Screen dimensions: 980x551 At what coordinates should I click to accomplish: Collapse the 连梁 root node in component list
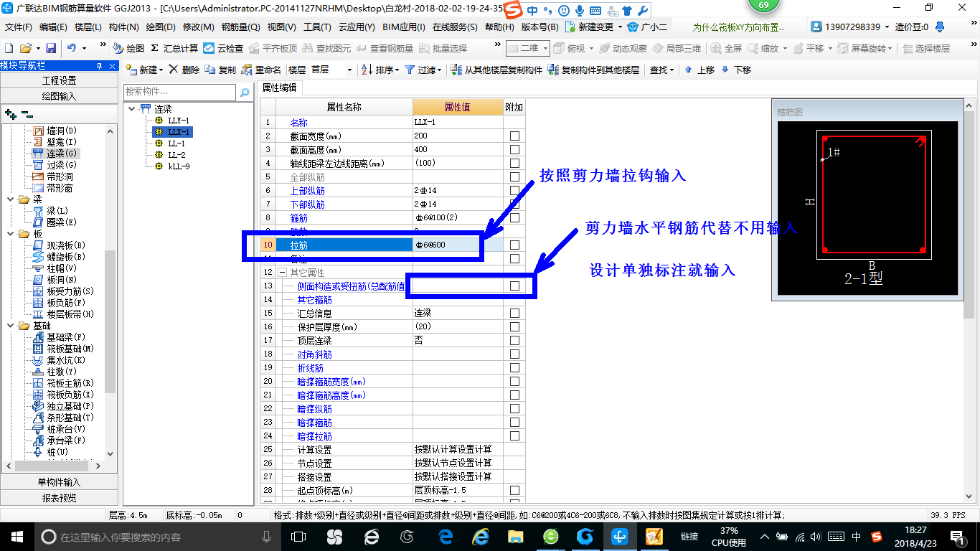pyautogui.click(x=131, y=109)
